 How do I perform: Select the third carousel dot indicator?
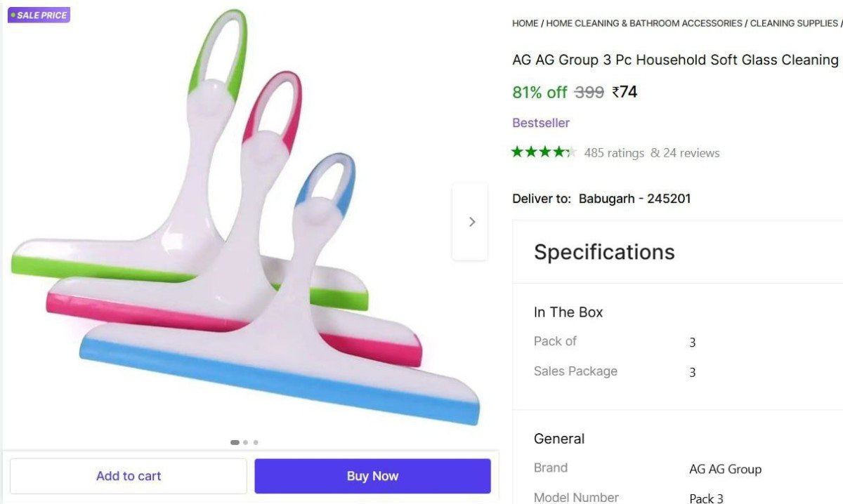click(x=256, y=442)
